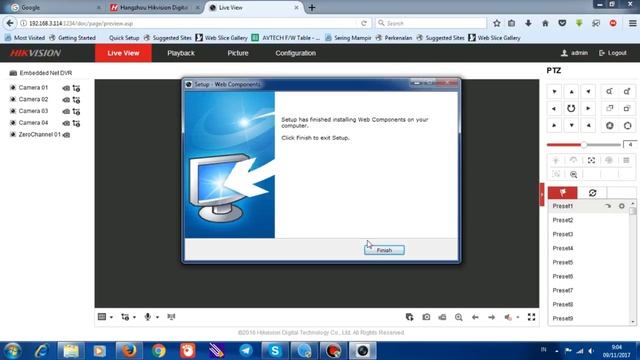Open Skype from the taskbar
Screen dimensions: 640x360
(275, 351)
